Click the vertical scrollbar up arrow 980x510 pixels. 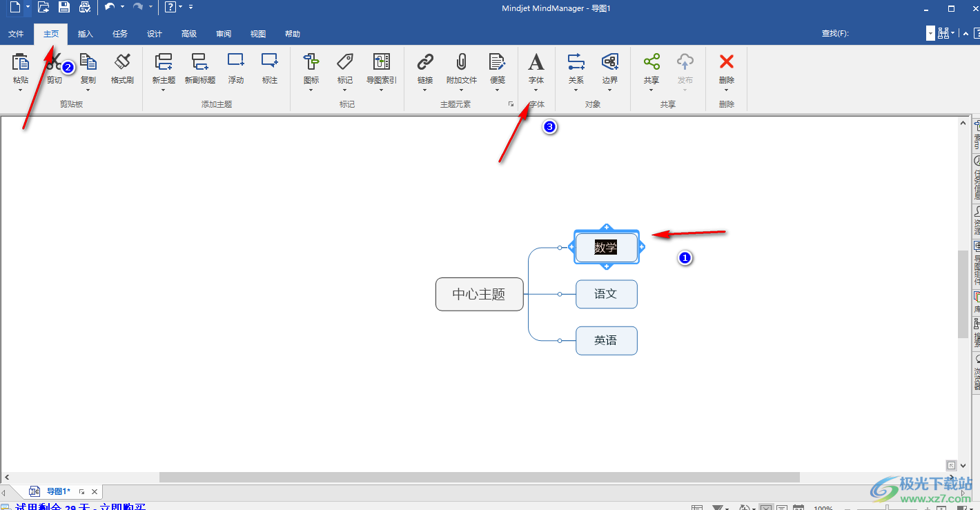point(963,123)
